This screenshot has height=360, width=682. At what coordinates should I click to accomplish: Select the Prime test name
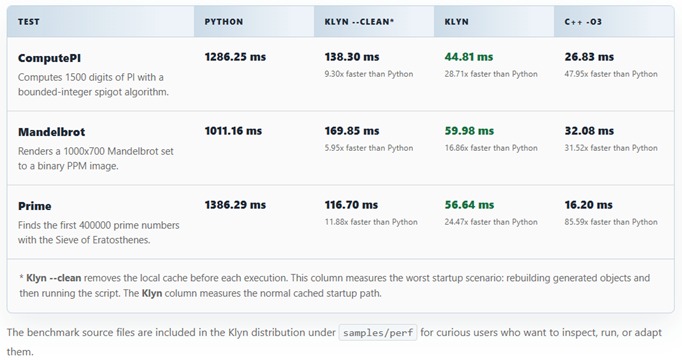click(34, 206)
